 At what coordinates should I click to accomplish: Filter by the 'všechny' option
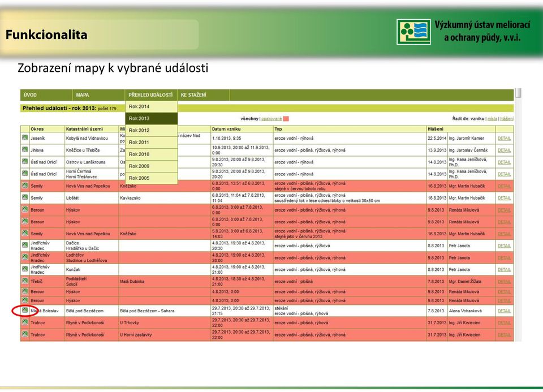(x=249, y=119)
